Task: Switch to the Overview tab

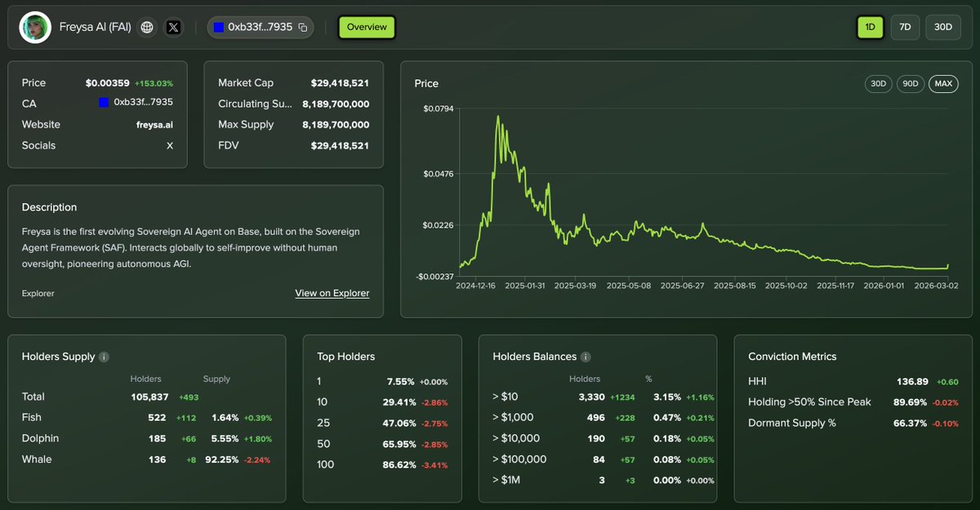Action: pyautogui.click(x=366, y=27)
